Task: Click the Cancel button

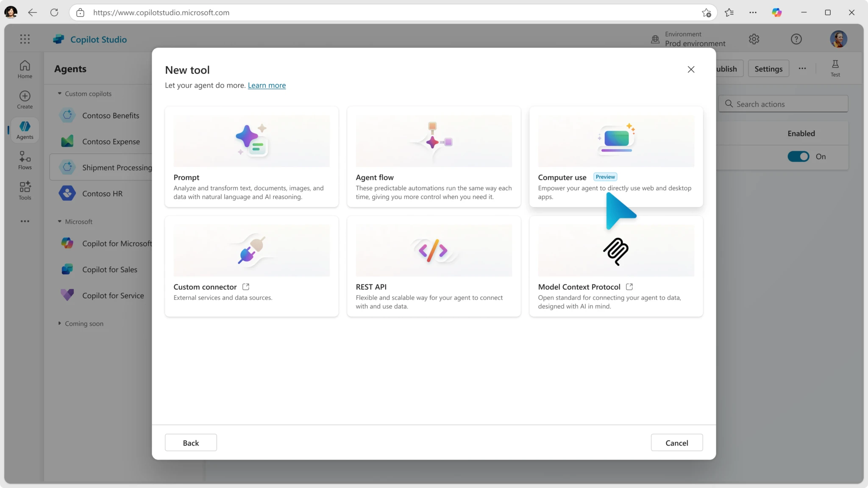Action: pos(676,442)
